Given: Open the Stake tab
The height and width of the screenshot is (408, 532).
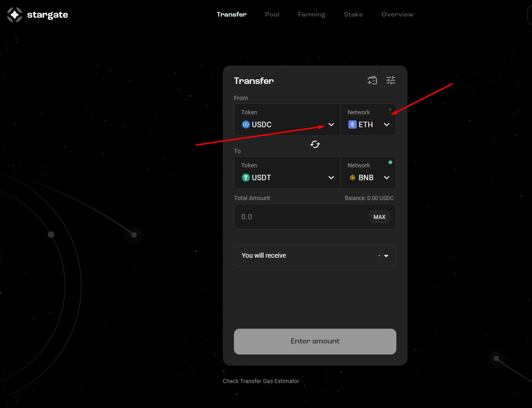Looking at the screenshot, I should point(353,15).
